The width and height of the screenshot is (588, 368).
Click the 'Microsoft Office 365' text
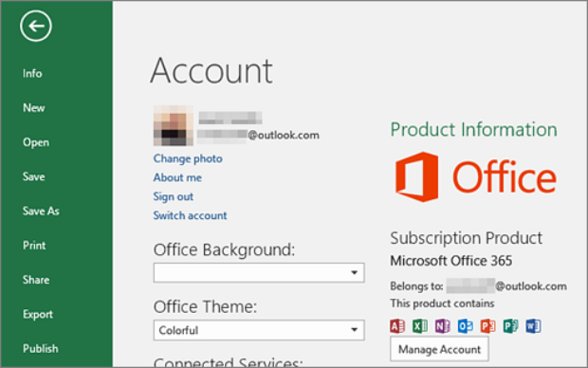pyautogui.click(x=451, y=261)
